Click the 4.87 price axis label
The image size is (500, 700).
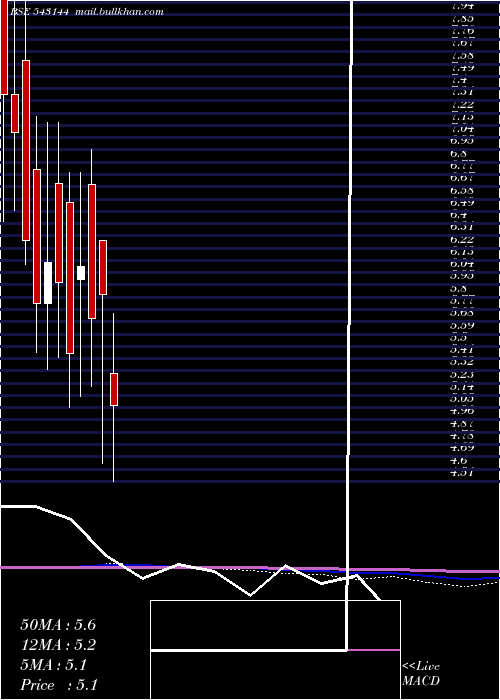(462, 424)
